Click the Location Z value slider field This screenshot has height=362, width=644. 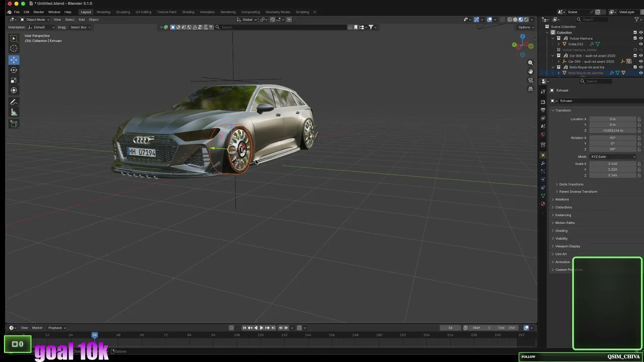pyautogui.click(x=612, y=131)
